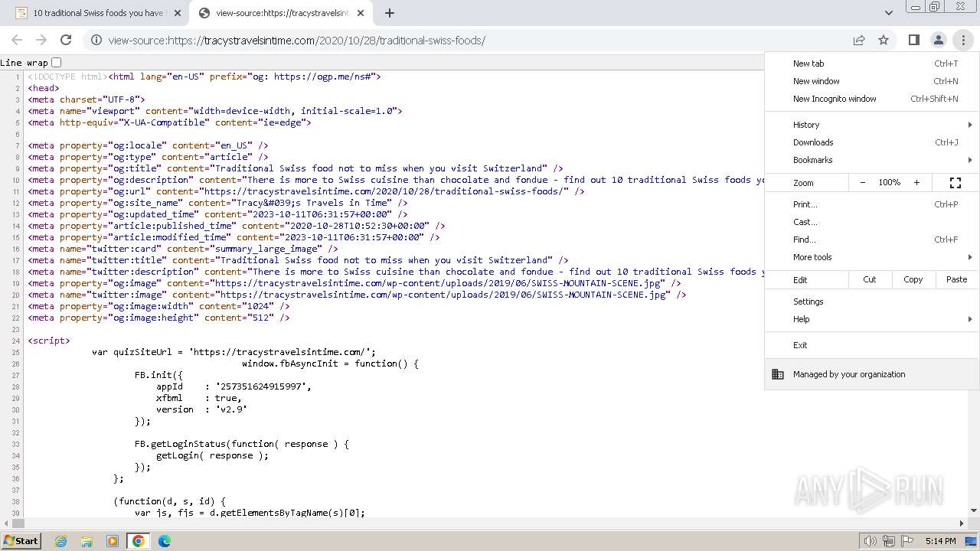The width and height of the screenshot is (980, 551).
Task: Choose New Incognito window
Action: pyautogui.click(x=872, y=99)
